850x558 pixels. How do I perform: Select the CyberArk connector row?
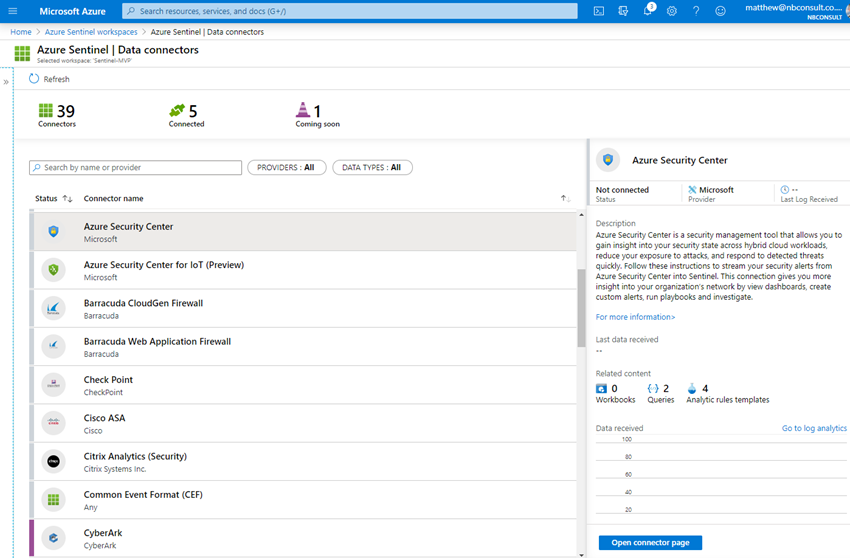[x=302, y=538]
